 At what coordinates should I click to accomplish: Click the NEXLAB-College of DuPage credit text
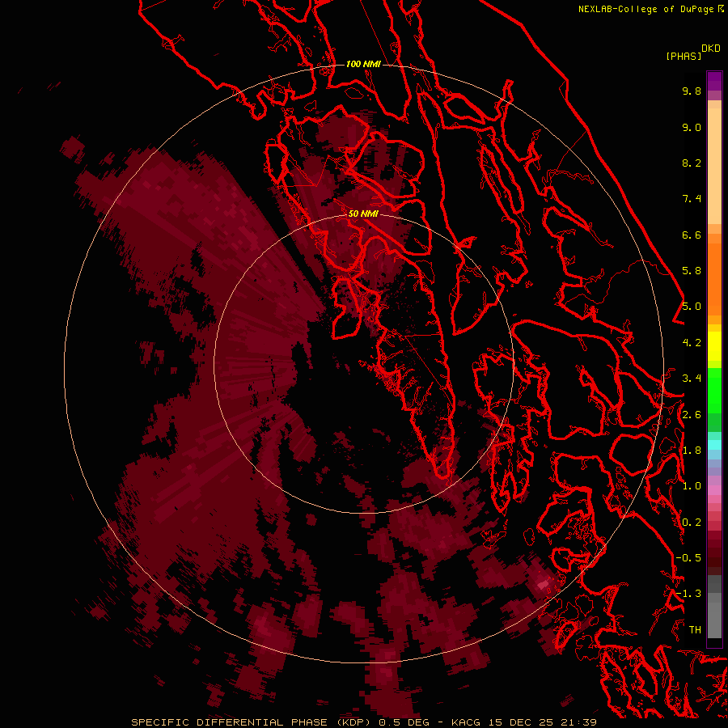pos(647,9)
